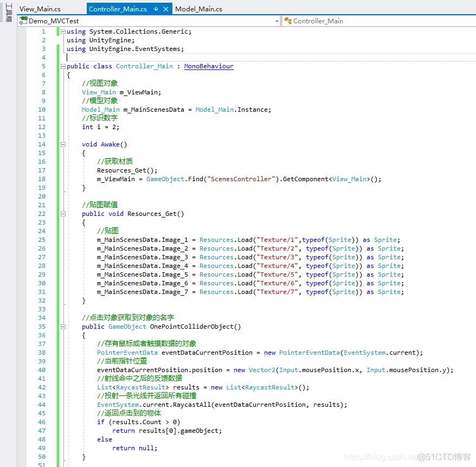Screen dimensions: 476x467
Task: Collapse the OnePointColliderObject method
Action: [63, 327]
